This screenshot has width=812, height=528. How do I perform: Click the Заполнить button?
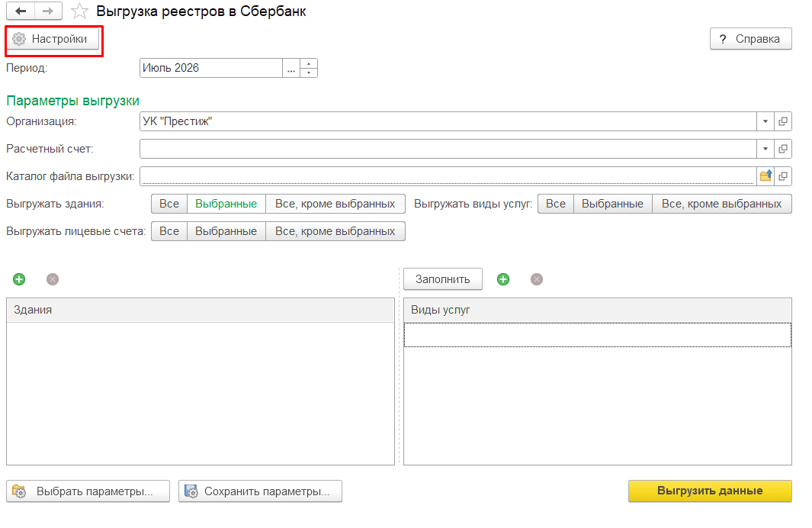(x=443, y=279)
